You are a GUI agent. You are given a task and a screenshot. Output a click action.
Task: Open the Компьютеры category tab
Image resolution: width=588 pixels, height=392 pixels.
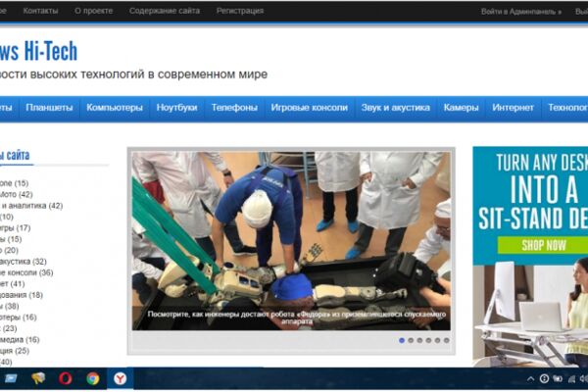coord(115,108)
